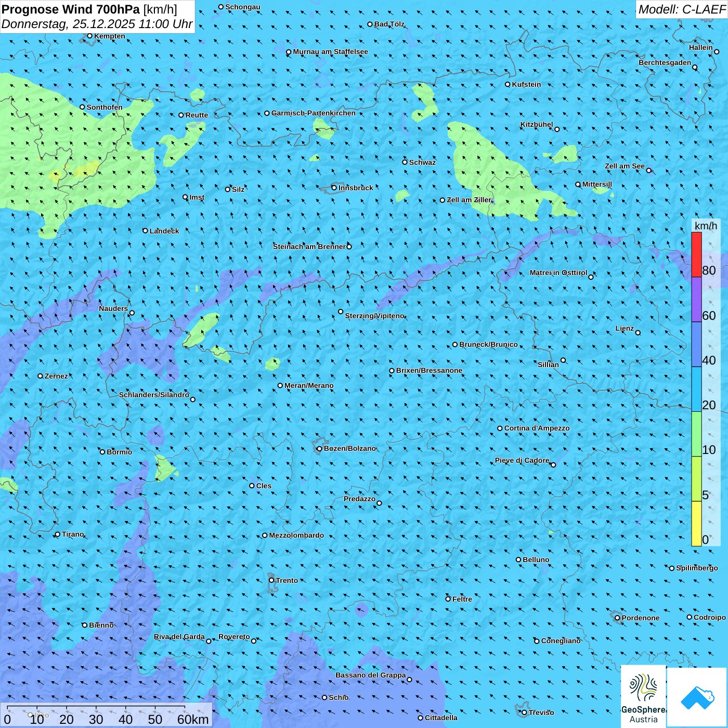Click the 'Nauders' label
Viewport: 728px width, 728px height.
[x=113, y=308]
